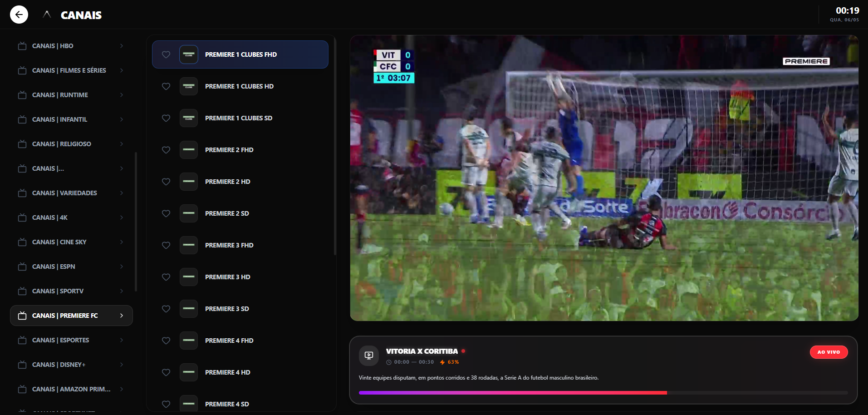This screenshot has width=868, height=415.
Task: Toggle the heart for PREMIERE 3 FHD
Action: click(166, 245)
